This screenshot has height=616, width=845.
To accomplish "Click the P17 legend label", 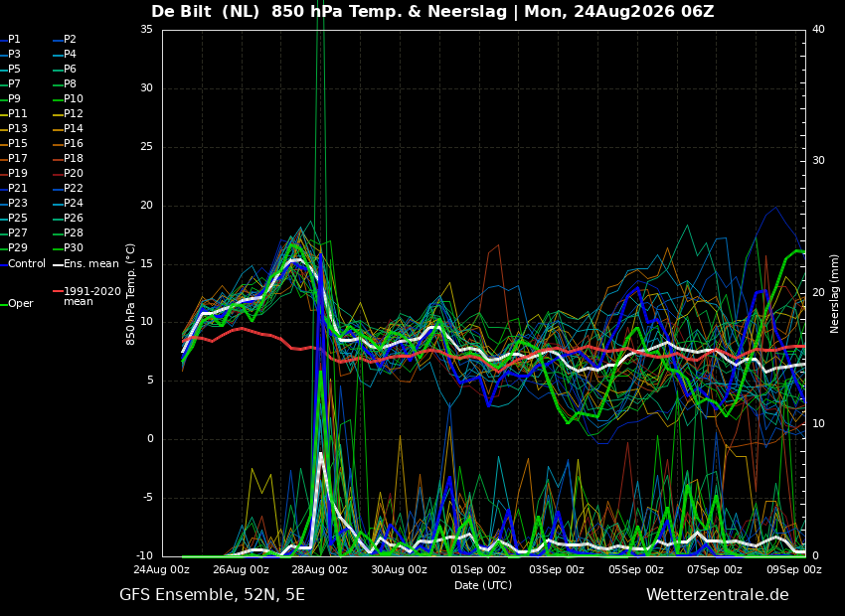I will tap(17, 158).
